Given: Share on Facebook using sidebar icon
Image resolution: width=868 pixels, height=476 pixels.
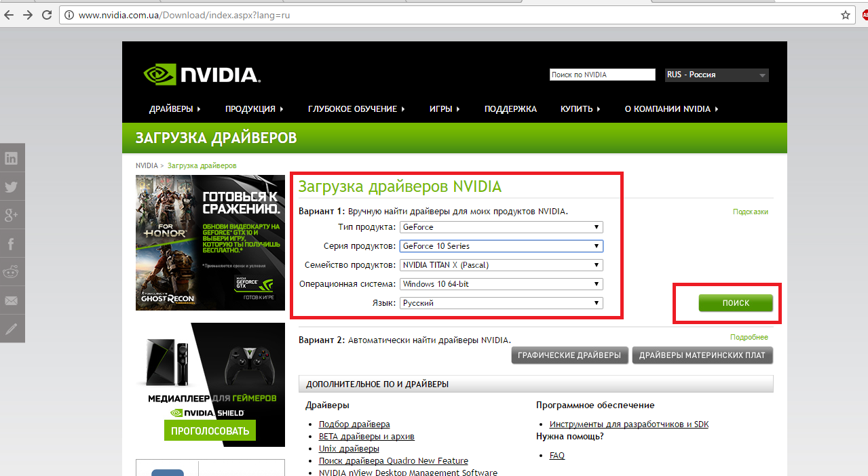Looking at the screenshot, I should [x=12, y=244].
